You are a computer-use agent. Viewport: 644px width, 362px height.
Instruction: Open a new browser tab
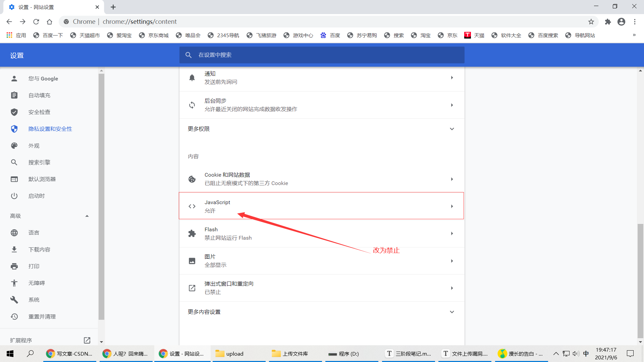pos(113,7)
